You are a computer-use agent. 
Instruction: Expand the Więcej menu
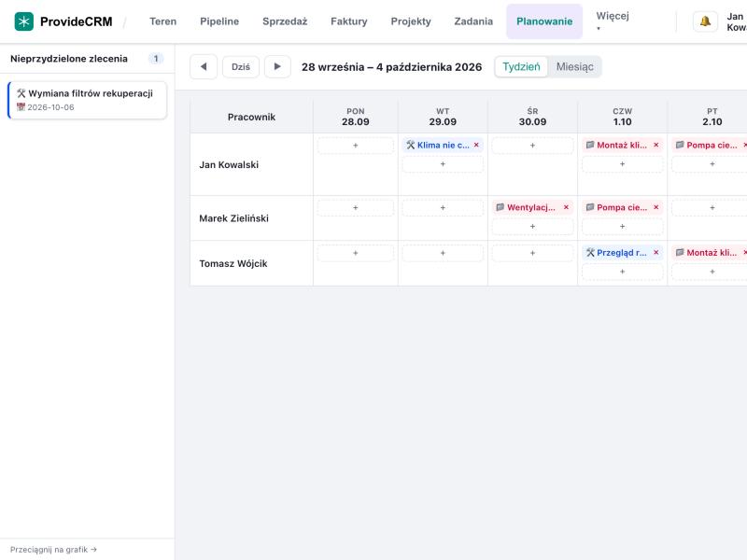pyautogui.click(x=613, y=21)
